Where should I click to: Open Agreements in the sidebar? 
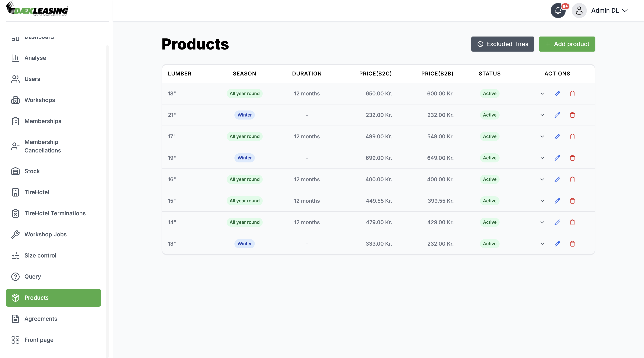(53, 319)
